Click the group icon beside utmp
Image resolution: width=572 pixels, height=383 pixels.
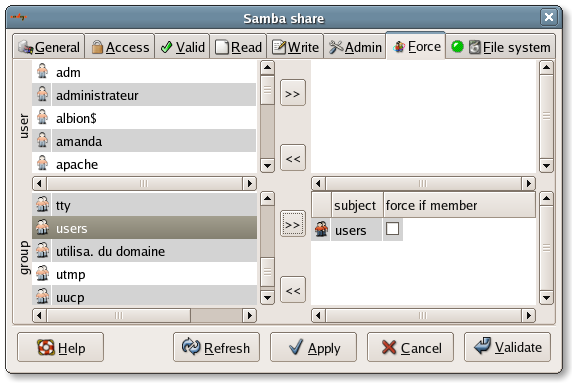point(42,274)
